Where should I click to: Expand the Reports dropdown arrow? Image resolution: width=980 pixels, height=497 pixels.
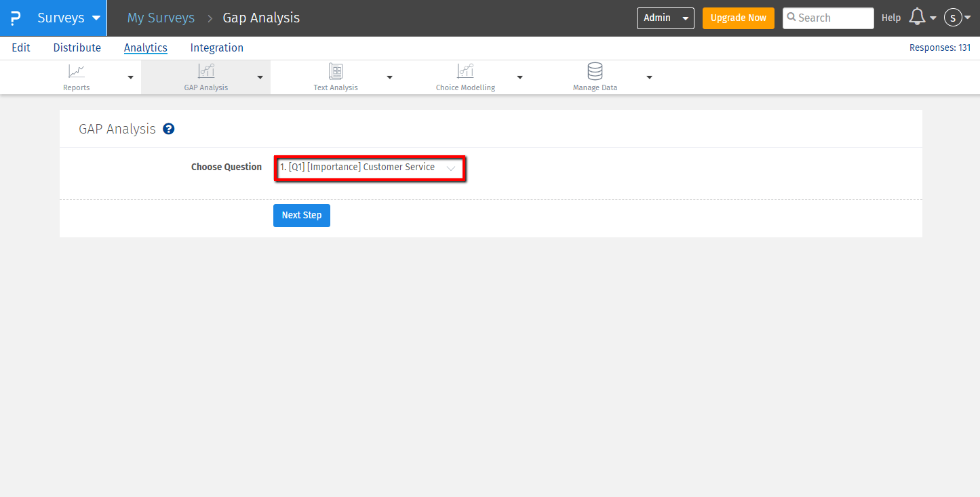click(x=131, y=77)
